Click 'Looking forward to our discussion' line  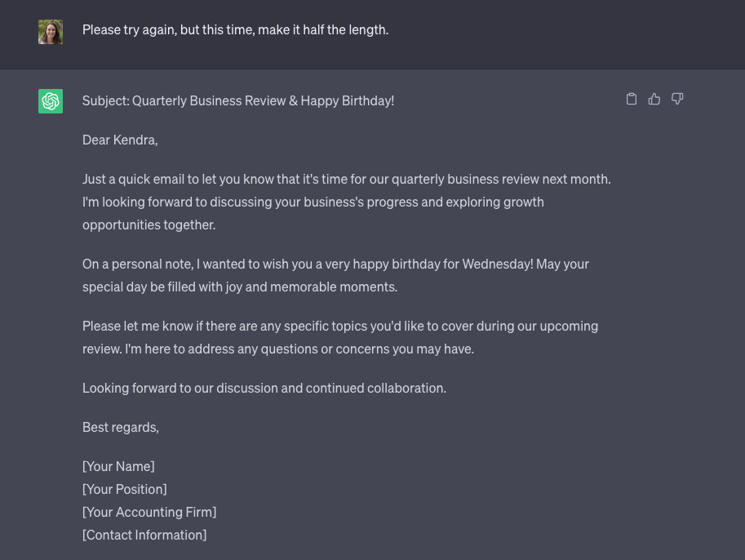[264, 389]
